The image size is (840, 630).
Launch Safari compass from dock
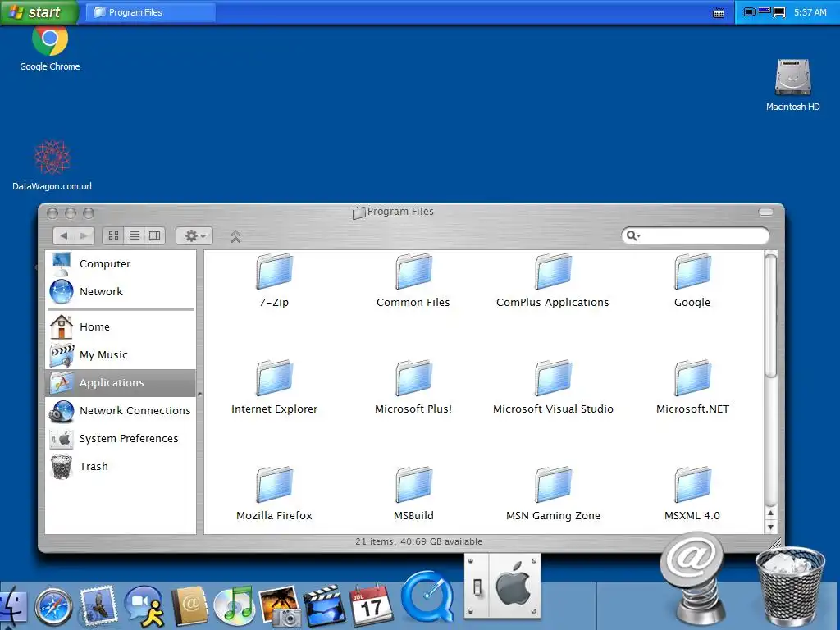[x=53, y=607]
